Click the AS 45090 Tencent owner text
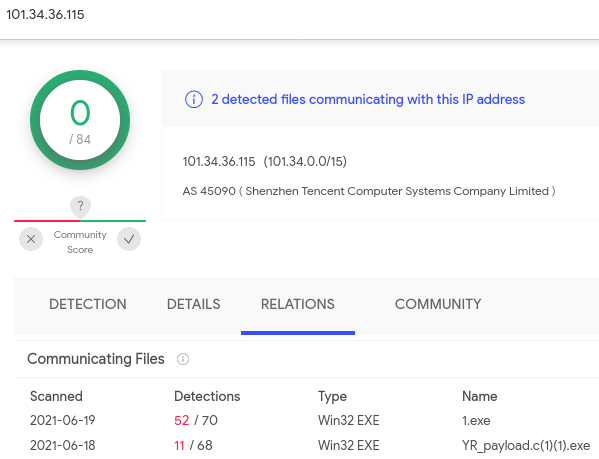 tap(369, 191)
